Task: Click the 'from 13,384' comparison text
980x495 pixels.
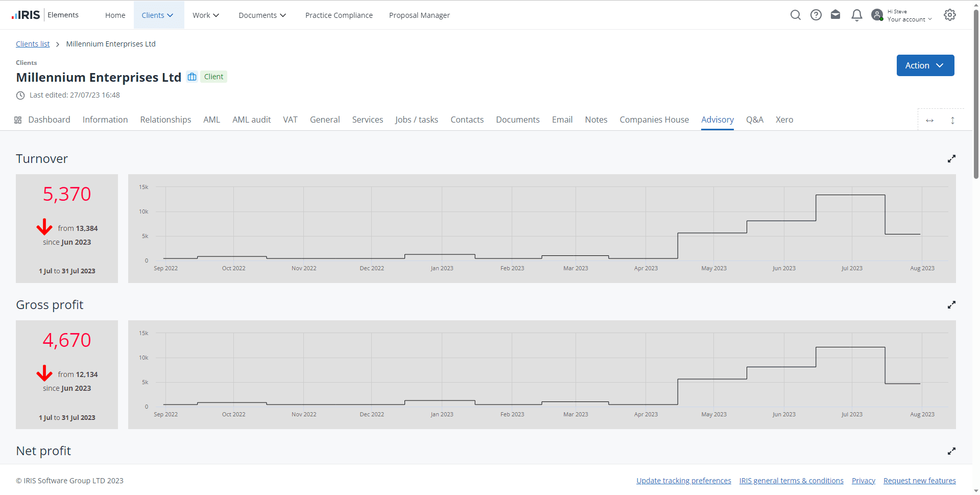Action: coord(78,228)
